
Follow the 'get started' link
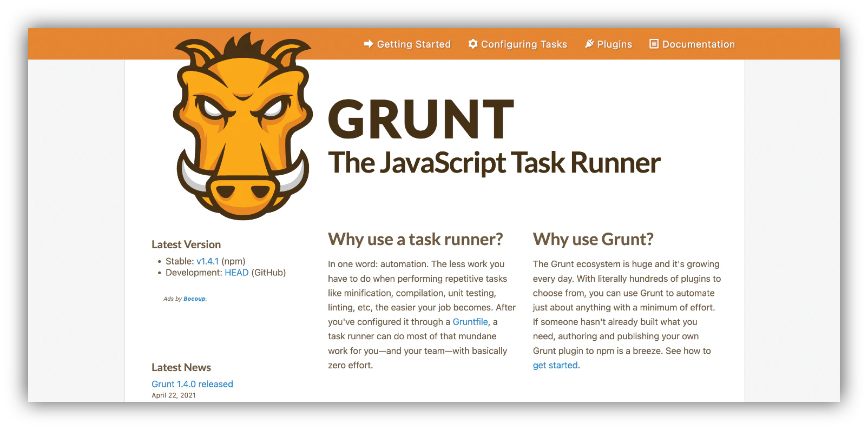pos(555,365)
